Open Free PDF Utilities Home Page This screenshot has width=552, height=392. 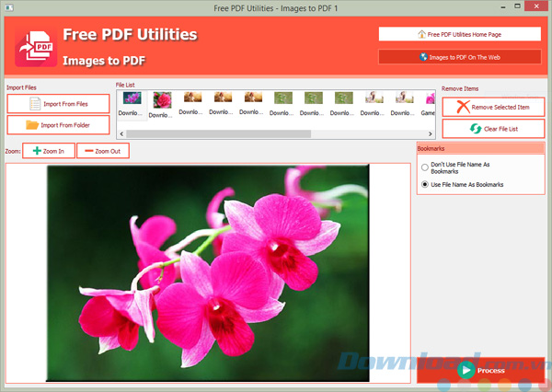tap(459, 34)
